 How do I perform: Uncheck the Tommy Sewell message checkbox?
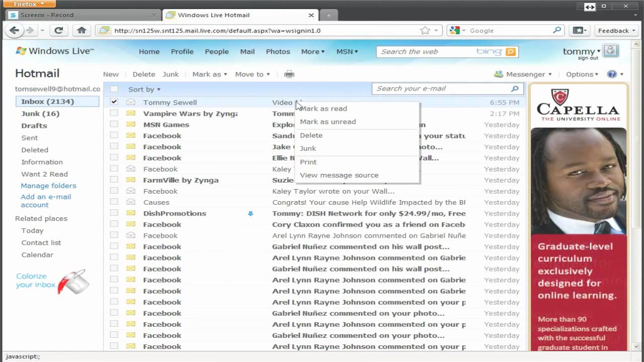click(114, 102)
